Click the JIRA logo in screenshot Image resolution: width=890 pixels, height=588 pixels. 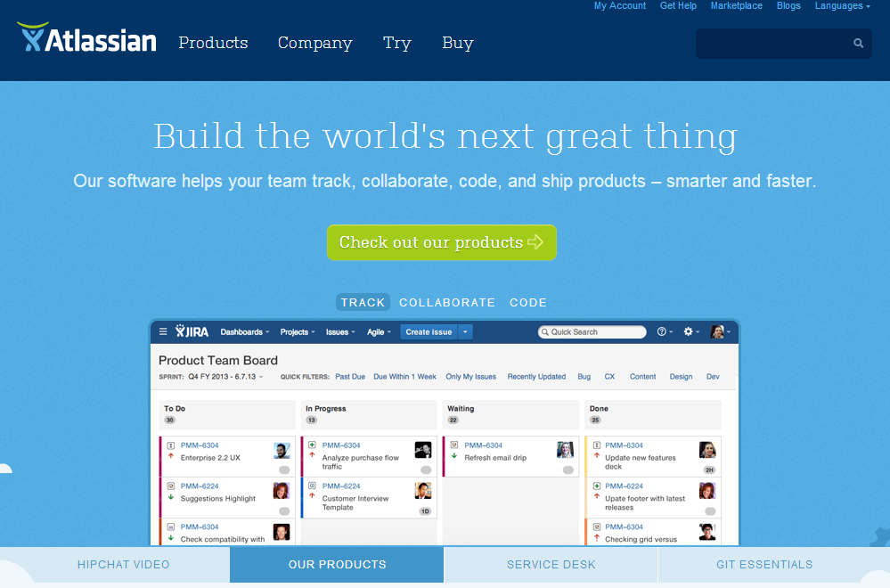[192, 331]
